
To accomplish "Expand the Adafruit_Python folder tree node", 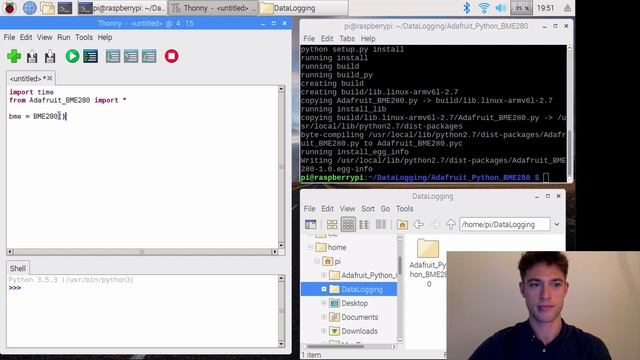I will (324, 275).
